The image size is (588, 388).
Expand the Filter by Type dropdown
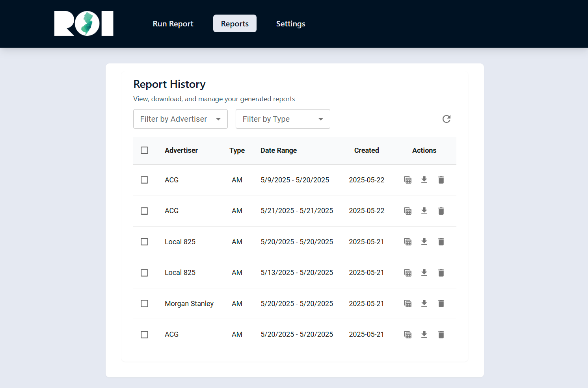pos(283,119)
